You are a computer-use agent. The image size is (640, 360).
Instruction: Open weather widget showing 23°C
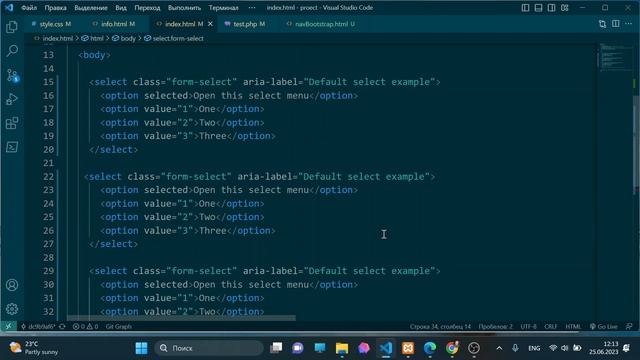coord(34,348)
